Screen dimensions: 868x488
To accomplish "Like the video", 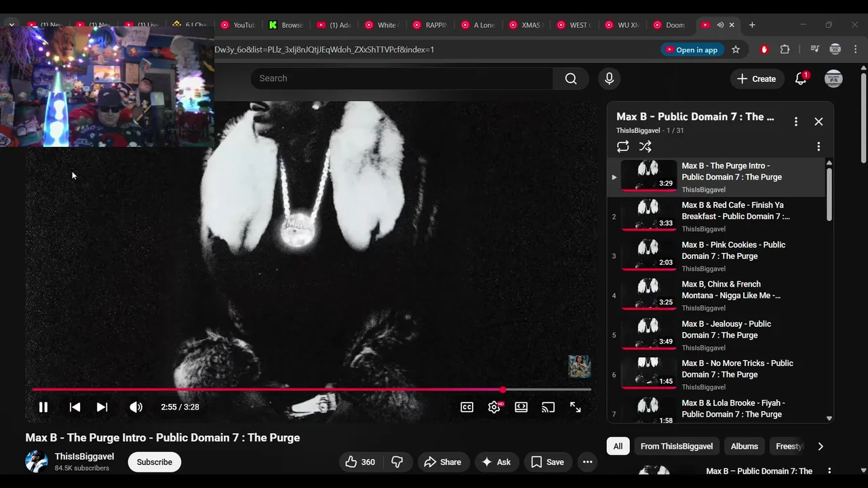I will coord(360,462).
